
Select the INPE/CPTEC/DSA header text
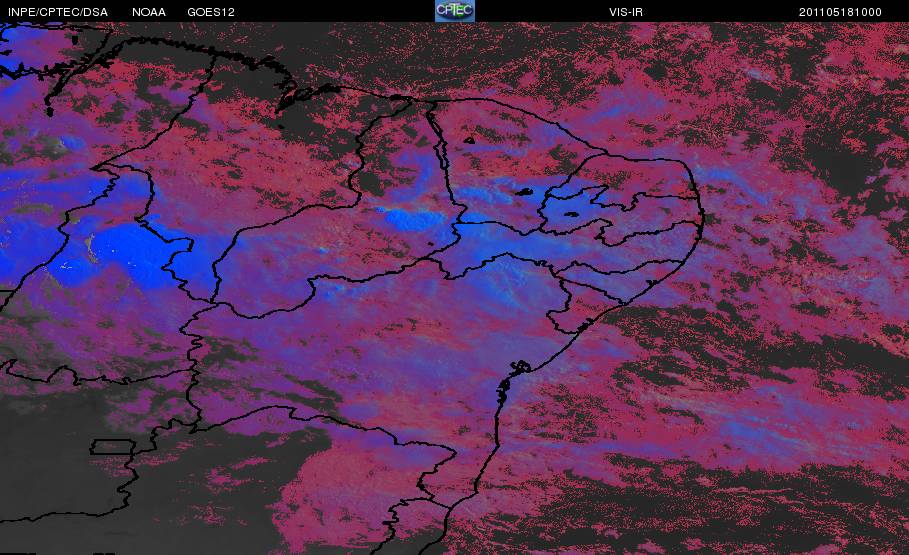58,12
